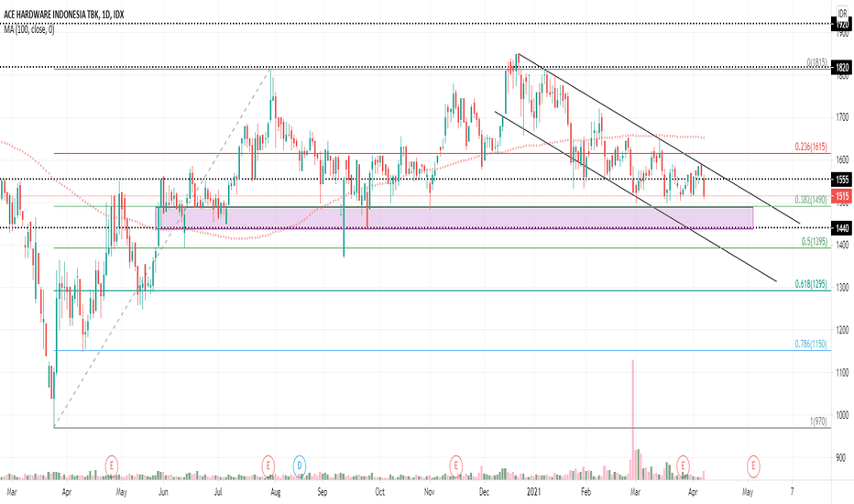The width and height of the screenshot is (854, 504).
Task: Click the Sep label on time axis
Action: click(x=323, y=492)
